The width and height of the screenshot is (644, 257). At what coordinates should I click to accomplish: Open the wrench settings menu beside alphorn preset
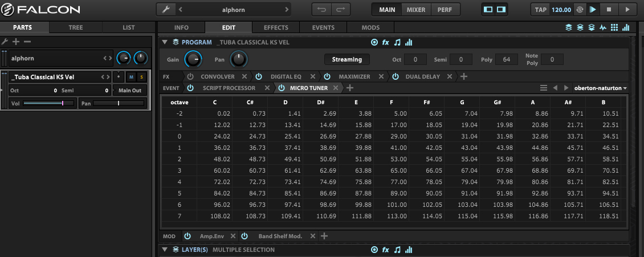tap(166, 10)
